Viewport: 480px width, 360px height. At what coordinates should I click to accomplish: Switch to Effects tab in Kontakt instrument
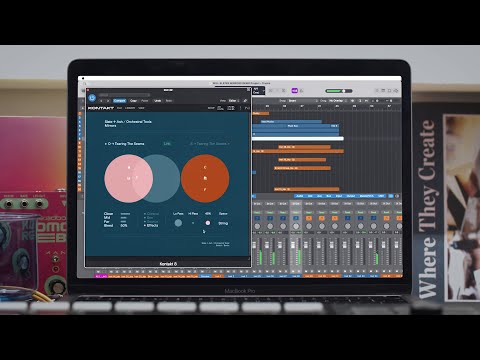(x=151, y=226)
